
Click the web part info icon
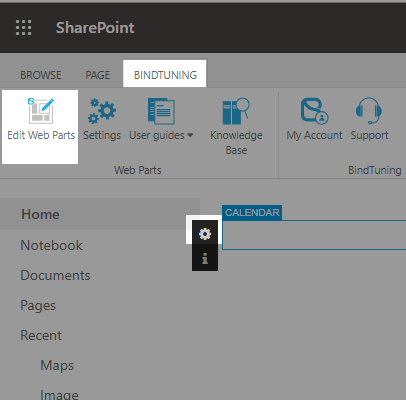(x=205, y=258)
